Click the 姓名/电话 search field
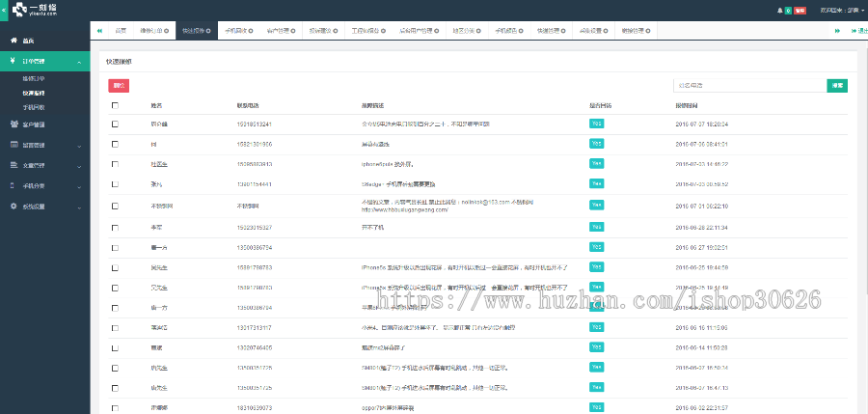The width and height of the screenshot is (868, 414). click(x=749, y=85)
